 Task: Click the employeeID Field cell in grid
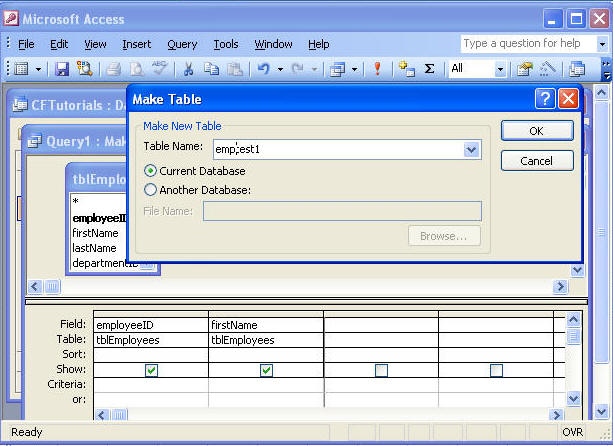click(151, 325)
